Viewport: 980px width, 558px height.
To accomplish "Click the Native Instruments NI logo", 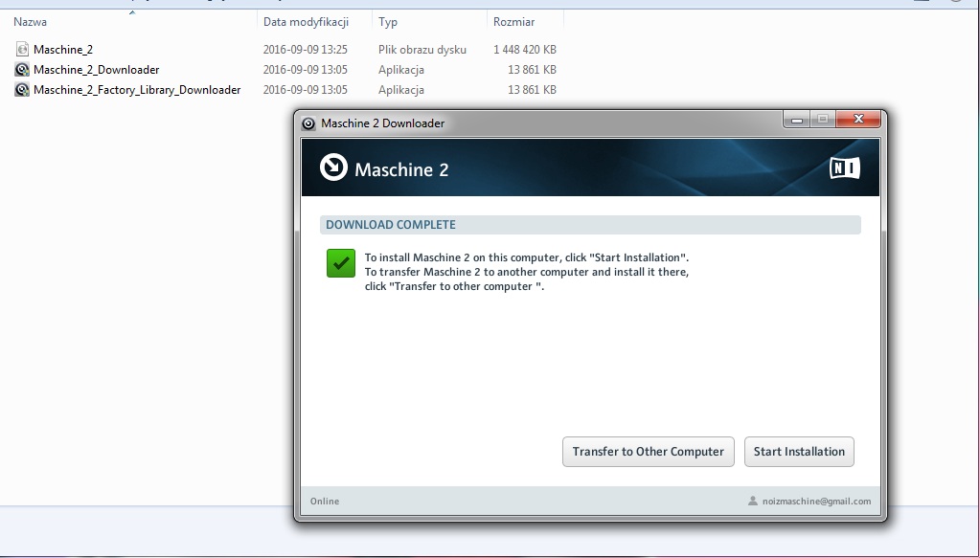I will [844, 167].
